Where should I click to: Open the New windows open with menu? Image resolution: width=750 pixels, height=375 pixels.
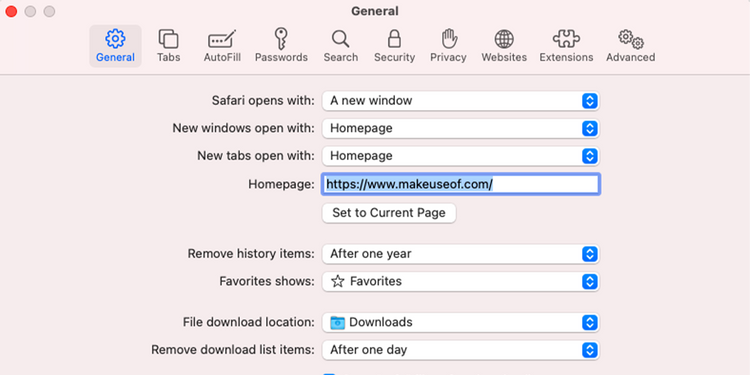461,128
